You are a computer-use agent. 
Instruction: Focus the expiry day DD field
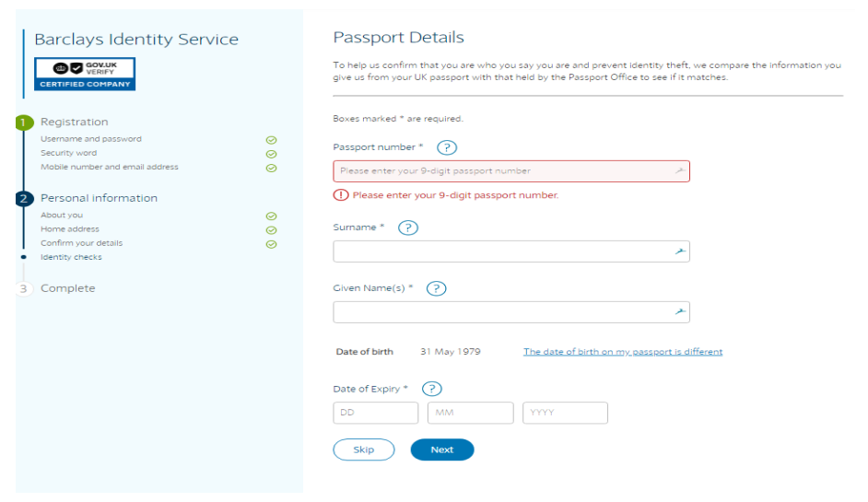click(x=375, y=413)
